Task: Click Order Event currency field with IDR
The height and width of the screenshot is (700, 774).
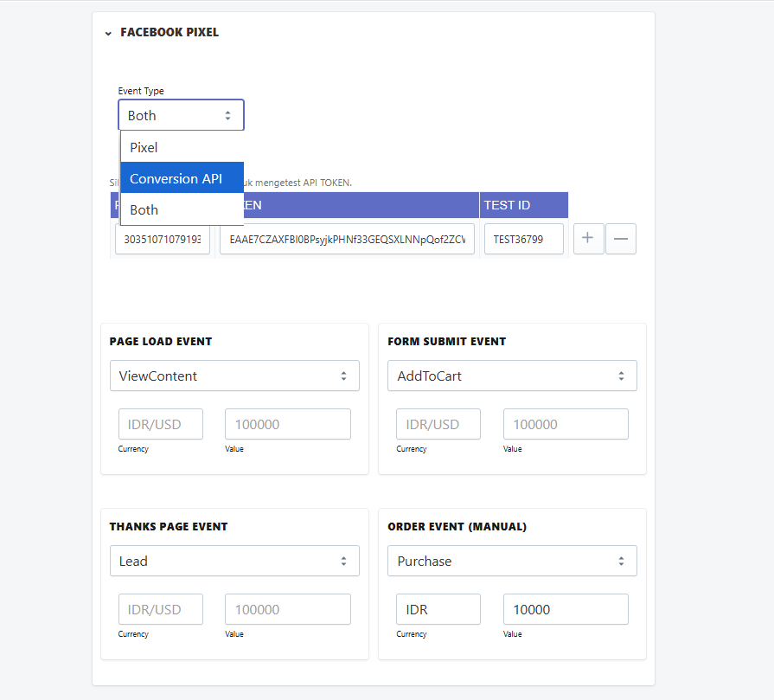Action: (x=438, y=609)
